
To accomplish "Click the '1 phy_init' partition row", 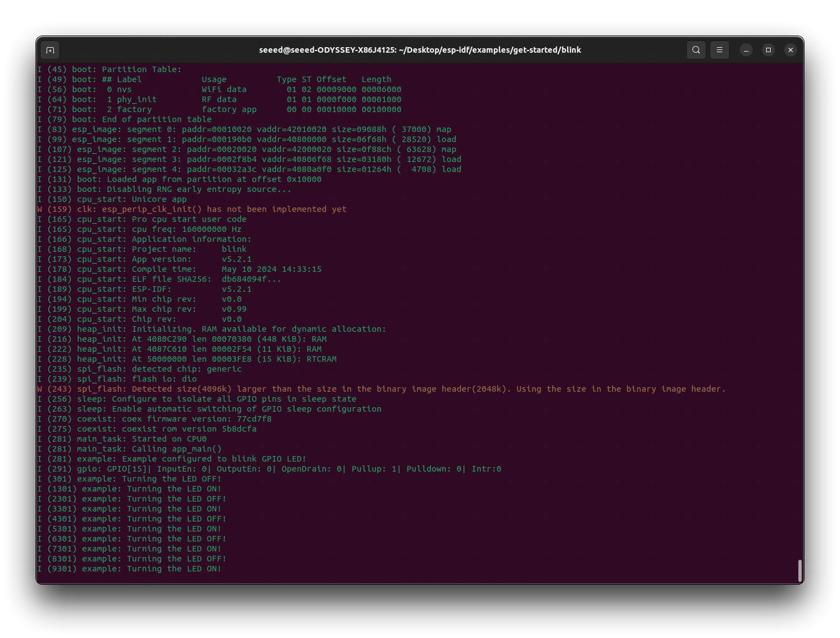I will [x=219, y=99].
